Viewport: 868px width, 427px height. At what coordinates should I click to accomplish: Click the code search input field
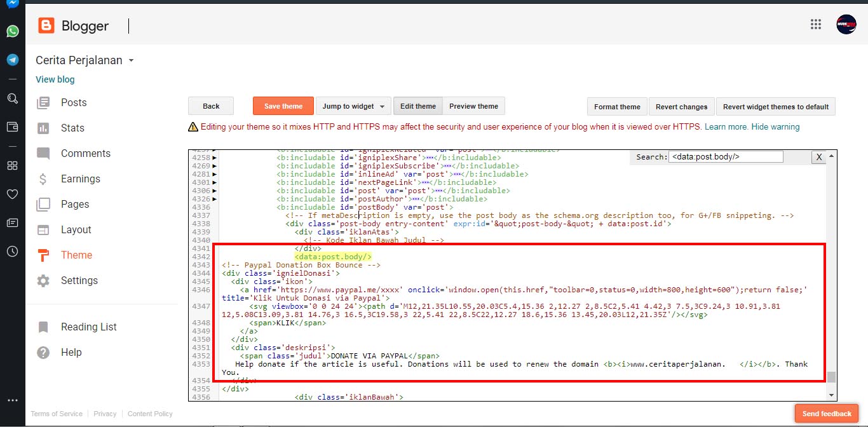[726, 156]
